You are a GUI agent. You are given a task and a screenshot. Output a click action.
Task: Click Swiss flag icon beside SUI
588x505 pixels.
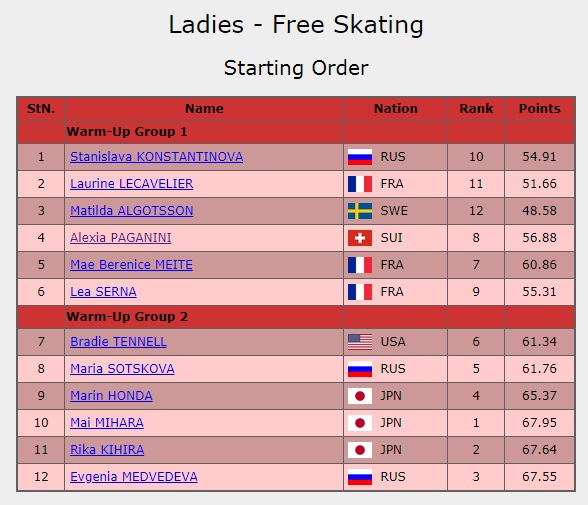point(360,238)
